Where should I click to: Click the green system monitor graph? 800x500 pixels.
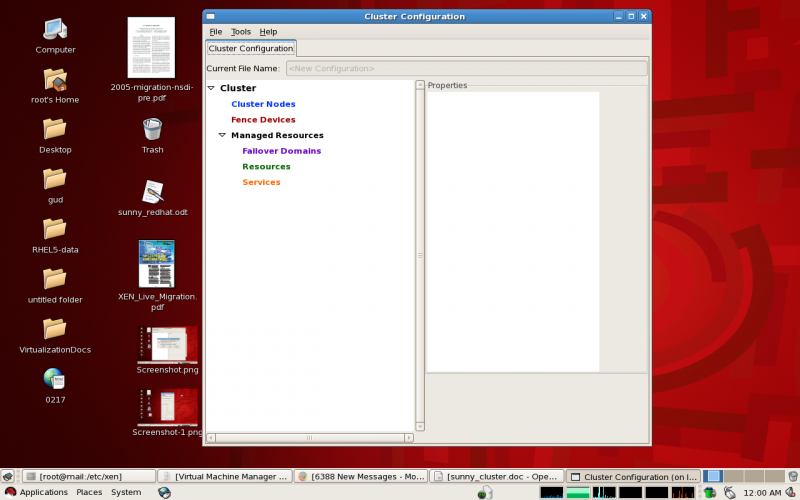[x=578, y=492]
